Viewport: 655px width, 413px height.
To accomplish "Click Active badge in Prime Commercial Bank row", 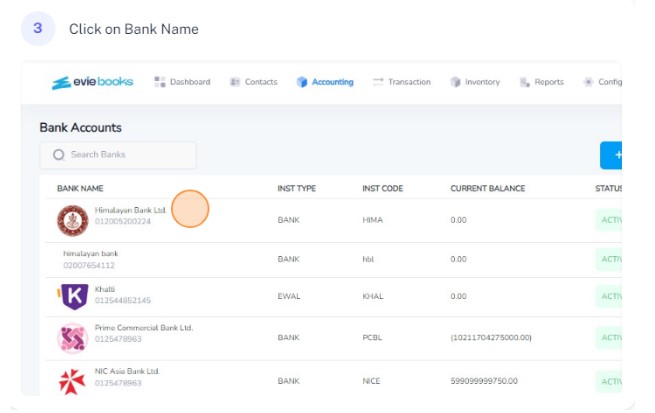I will [609, 337].
